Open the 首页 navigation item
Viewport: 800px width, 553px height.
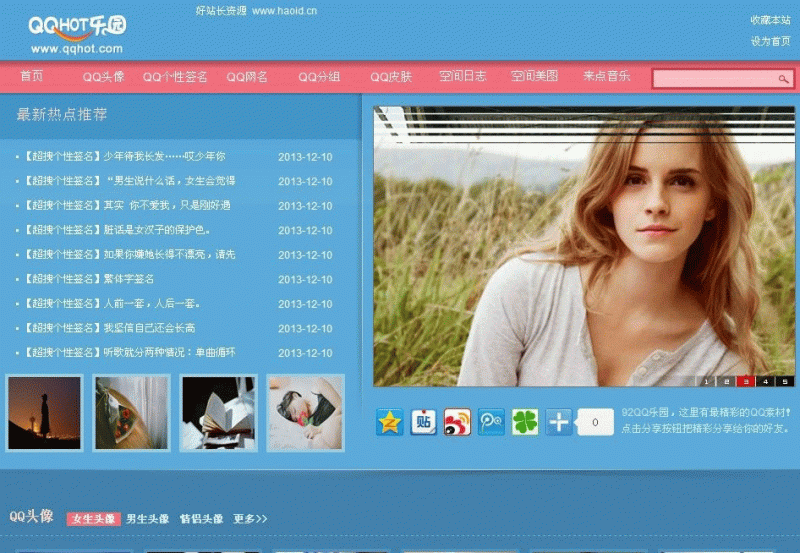coord(32,77)
